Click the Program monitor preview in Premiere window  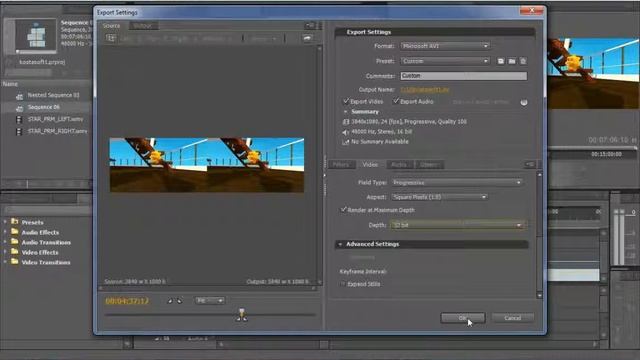point(593,73)
